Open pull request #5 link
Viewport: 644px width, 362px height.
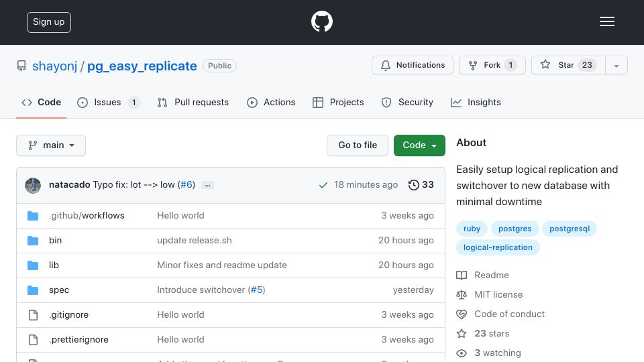[x=257, y=290]
